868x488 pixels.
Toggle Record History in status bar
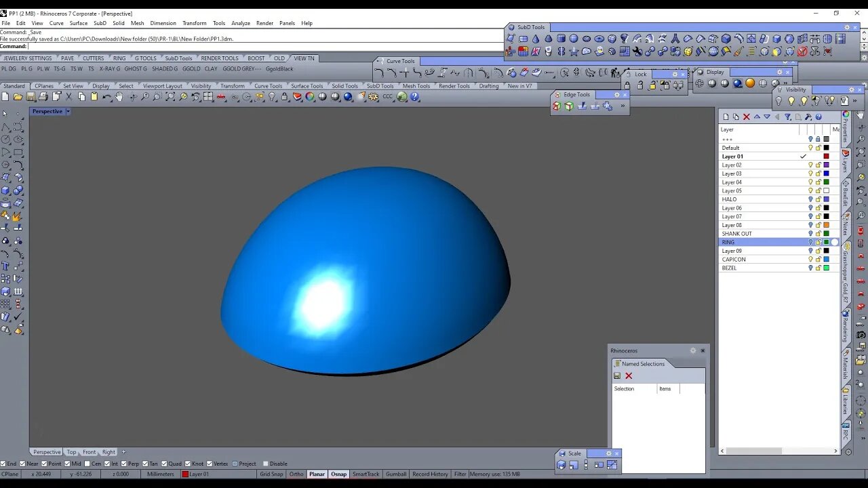(430, 474)
